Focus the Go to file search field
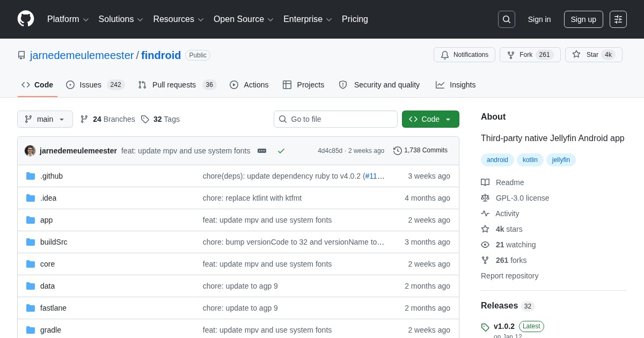This screenshot has width=644, height=338. (x=335, y=119)
